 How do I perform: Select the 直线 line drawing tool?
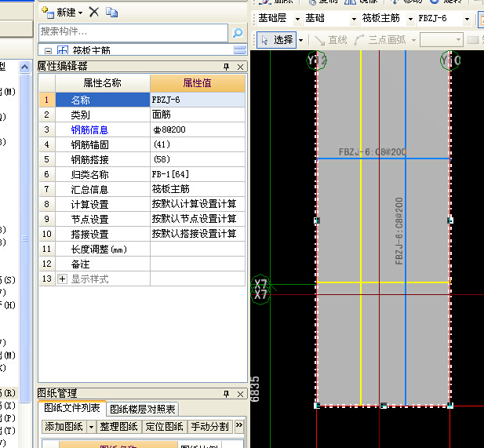(331, 40)
